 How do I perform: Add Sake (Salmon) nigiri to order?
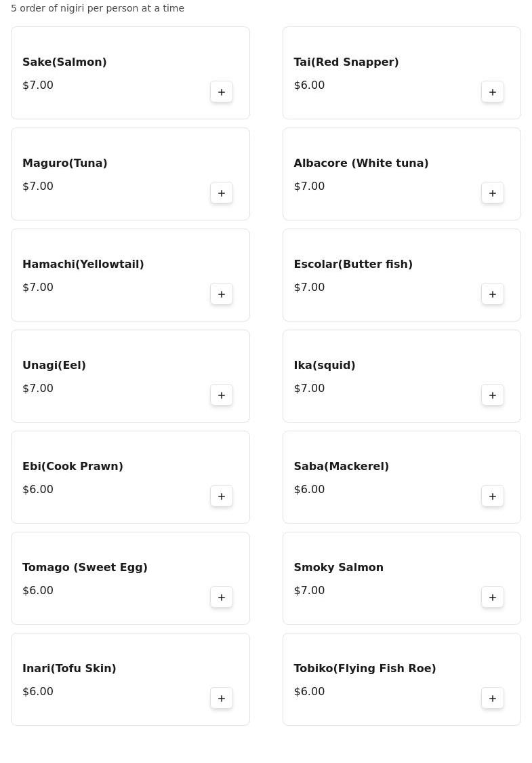pyautogui.click(x=222, y=92)
